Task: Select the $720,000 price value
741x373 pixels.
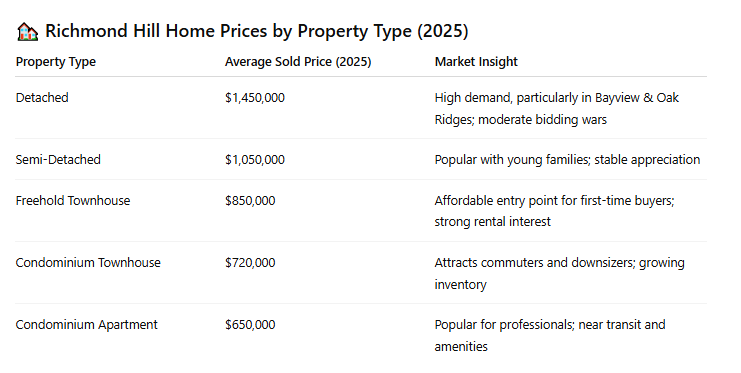Action: [250, 262]
